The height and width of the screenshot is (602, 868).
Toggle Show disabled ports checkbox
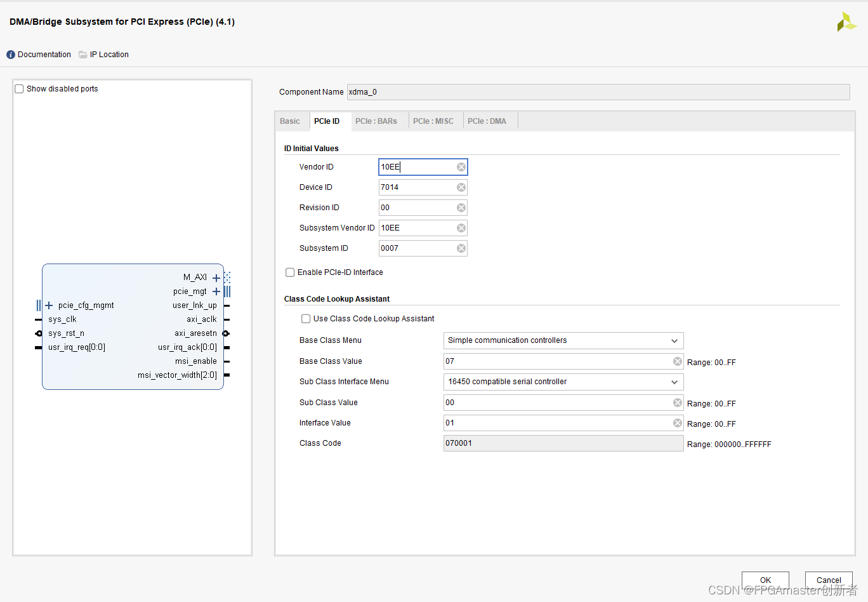[x=19, y=89]
